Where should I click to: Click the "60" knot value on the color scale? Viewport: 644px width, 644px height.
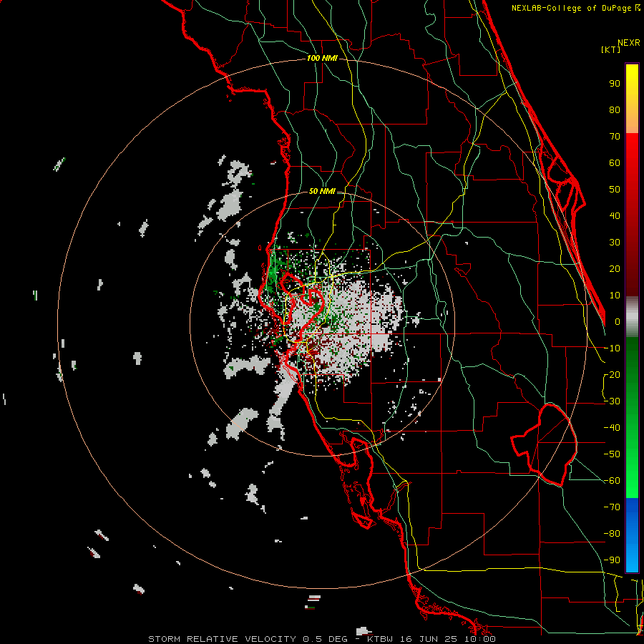pyautogui.click(x=615, y=163)
